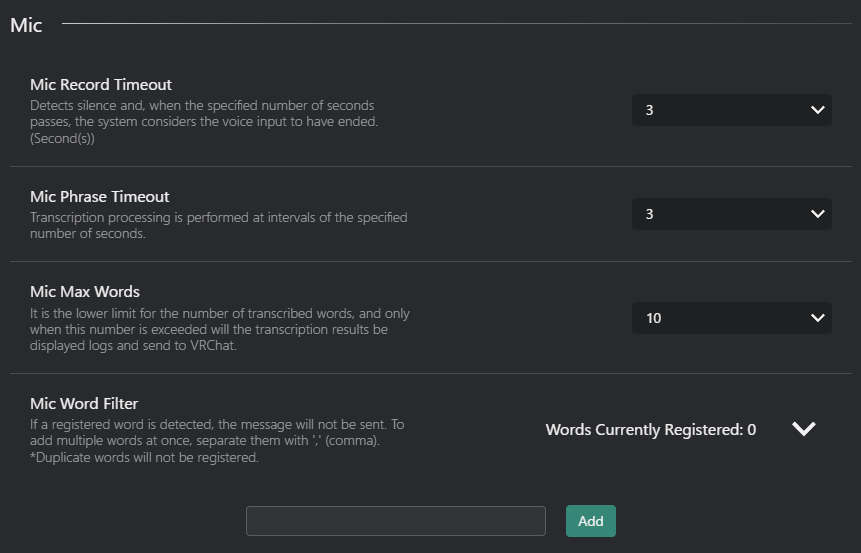Open the Mic Max Words dropdown
This screenshot has width=861, height=553.
(x=731, y=317)
